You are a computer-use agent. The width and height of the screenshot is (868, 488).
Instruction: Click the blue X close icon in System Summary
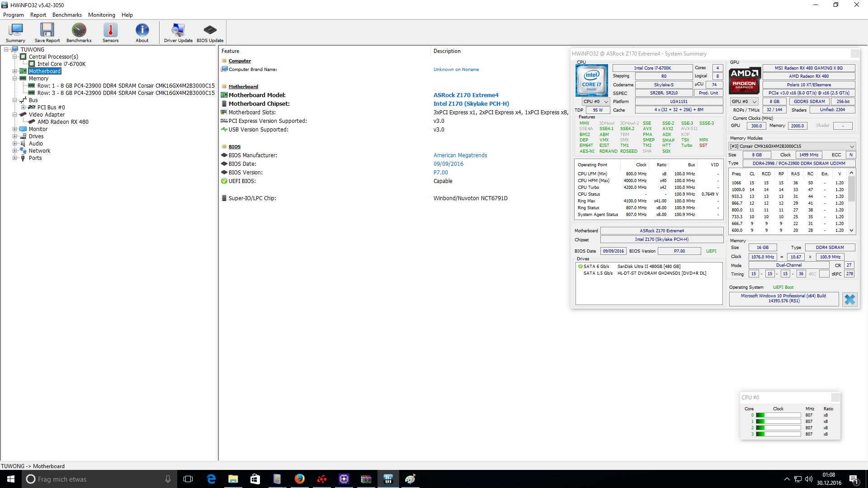click(849, 300)
